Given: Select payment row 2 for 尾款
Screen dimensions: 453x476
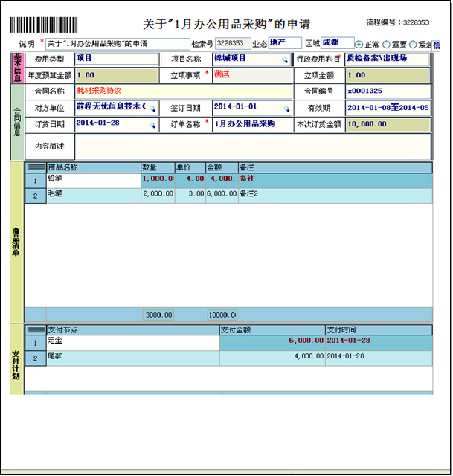Looking at the screenshot, I should click(36, 358).
